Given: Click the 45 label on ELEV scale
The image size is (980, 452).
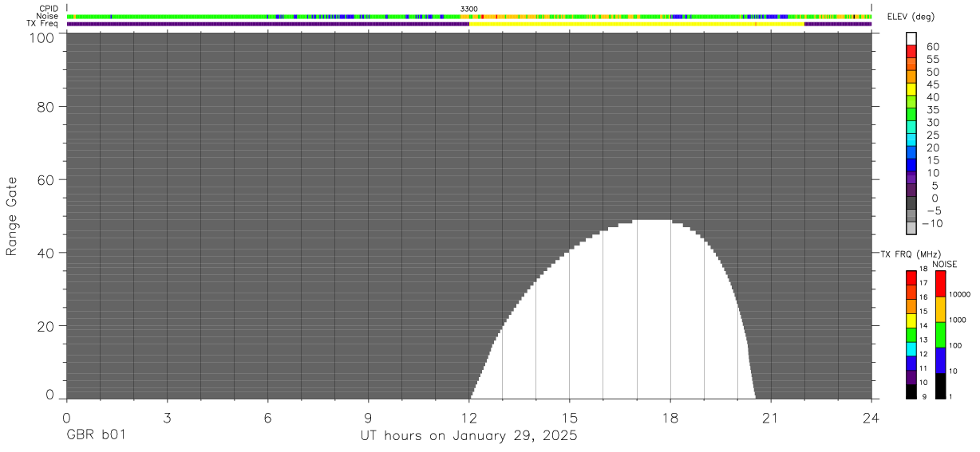Looking at the screenshot, I should pos(934,85).
